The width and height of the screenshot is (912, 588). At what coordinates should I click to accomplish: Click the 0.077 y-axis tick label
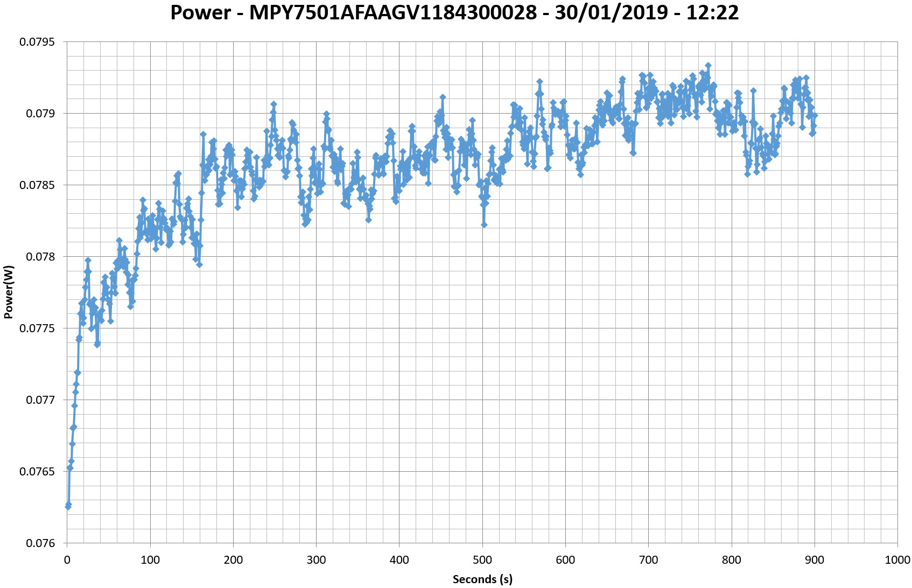(43, 400)
